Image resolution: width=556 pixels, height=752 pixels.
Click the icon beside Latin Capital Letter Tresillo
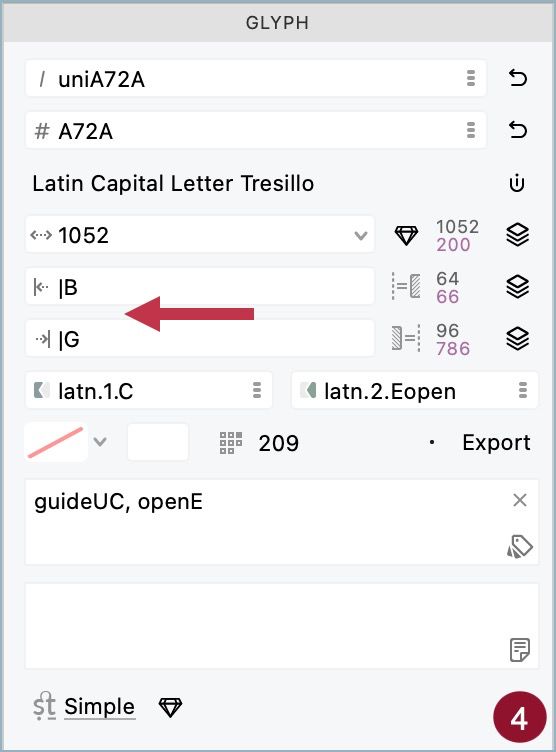pos(517,183)
